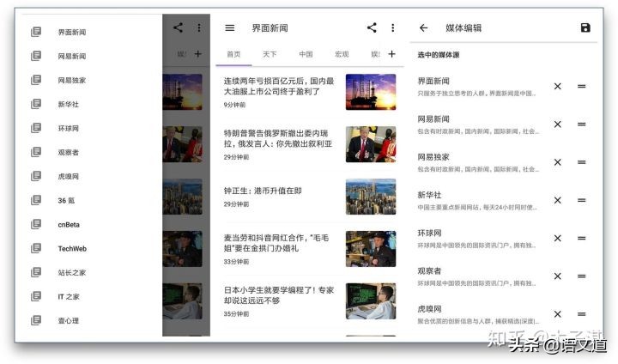Grab the reorder handle for 虎嗅网
The height and width of the screenshot is (364, 618).
[581, 314]
